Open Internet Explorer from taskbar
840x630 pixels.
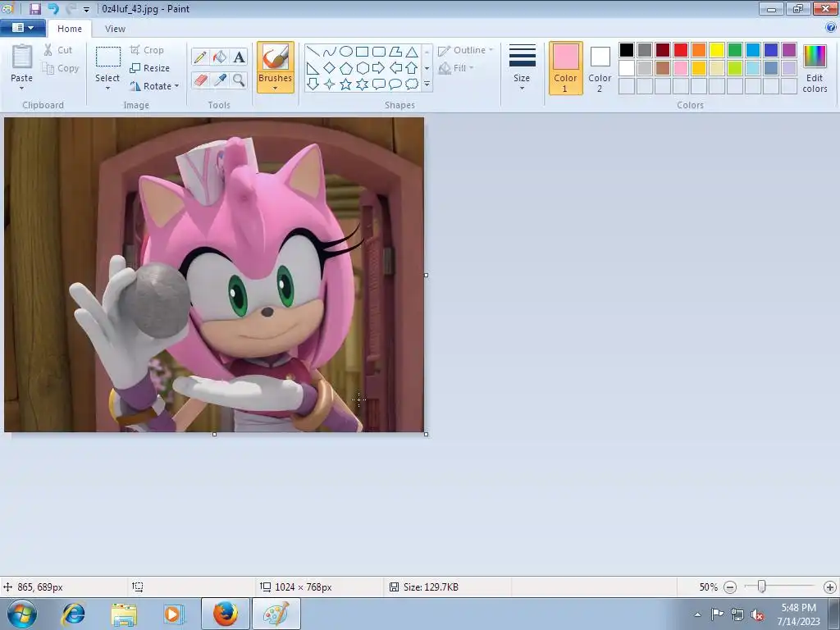73,614
